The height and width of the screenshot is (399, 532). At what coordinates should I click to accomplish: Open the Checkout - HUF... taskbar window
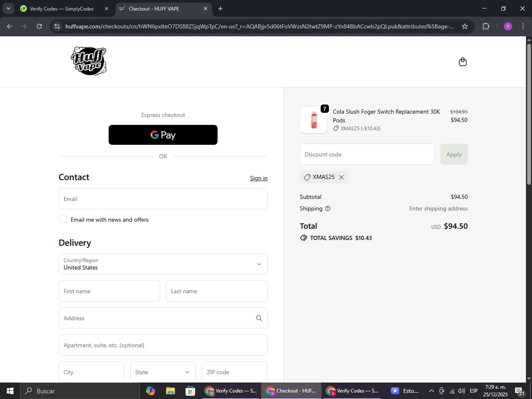click(292, 391)
